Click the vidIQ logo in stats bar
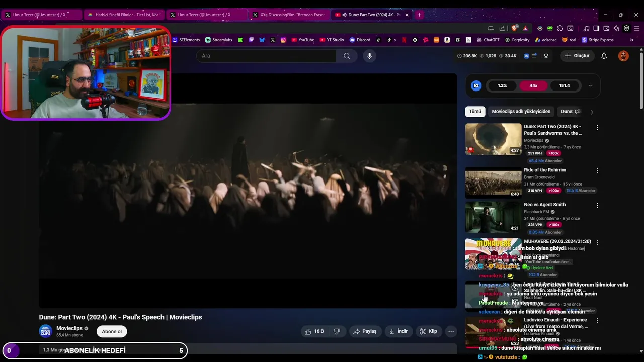Image resolution: width=644 pixels, height=362 pixels. [x=476, y=86]
